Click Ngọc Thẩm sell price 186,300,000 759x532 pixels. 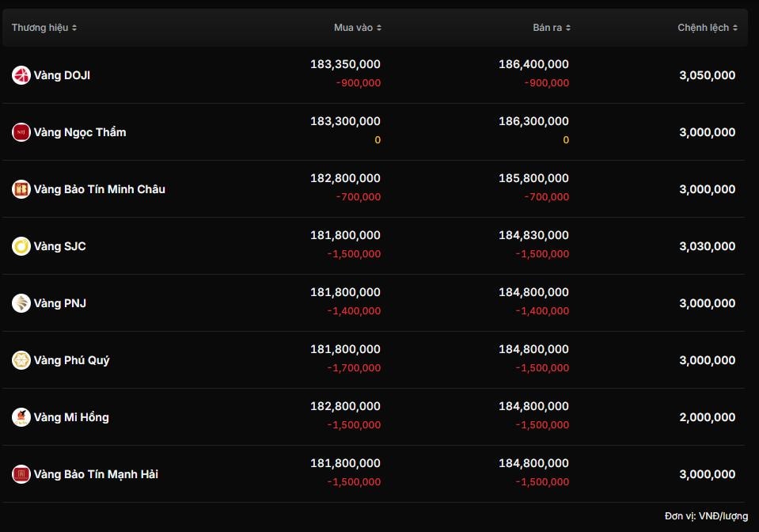tap(533, 121)
